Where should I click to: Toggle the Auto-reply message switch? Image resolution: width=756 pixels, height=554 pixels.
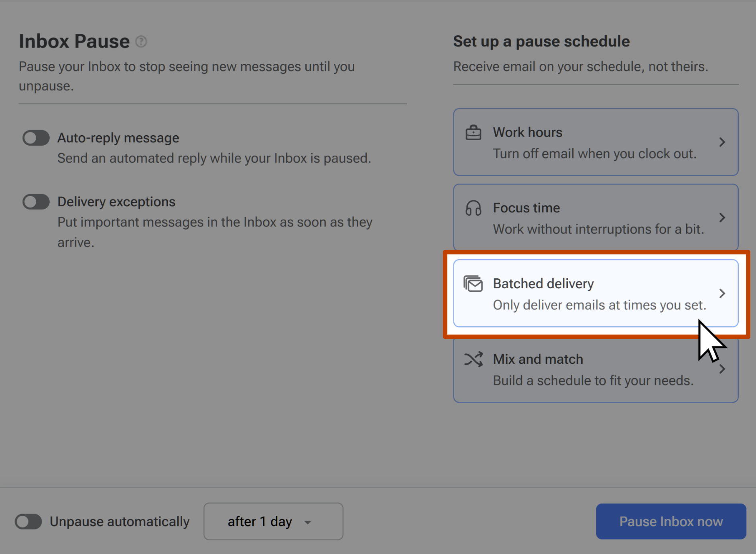click(x=36, y=138)
